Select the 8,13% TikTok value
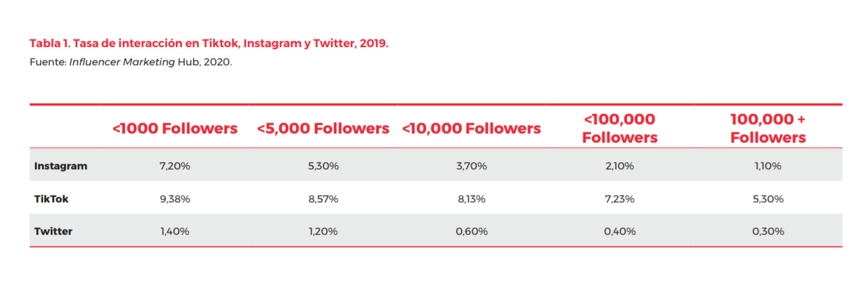Viewport: 868px width, 281px height. (472, 199)
